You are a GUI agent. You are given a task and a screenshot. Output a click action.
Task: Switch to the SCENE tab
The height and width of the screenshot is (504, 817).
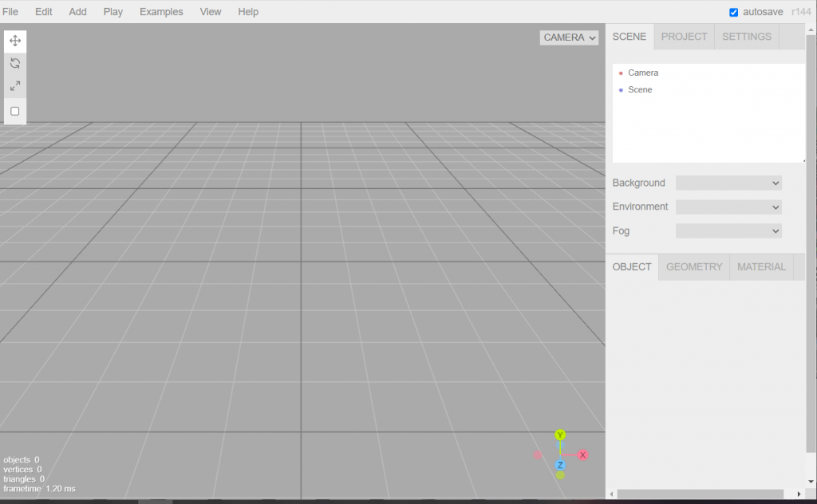(x=630, y=37)
